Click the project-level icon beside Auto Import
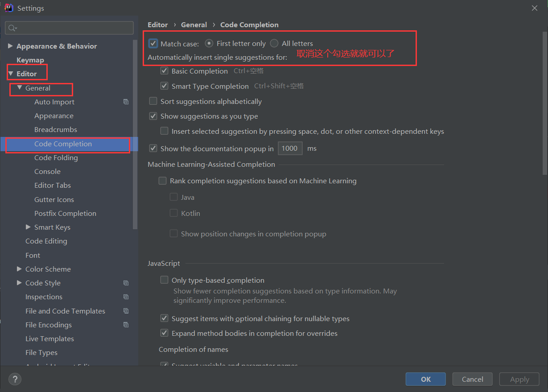Screen dimensions: 548x392 (x=126, y=102)
